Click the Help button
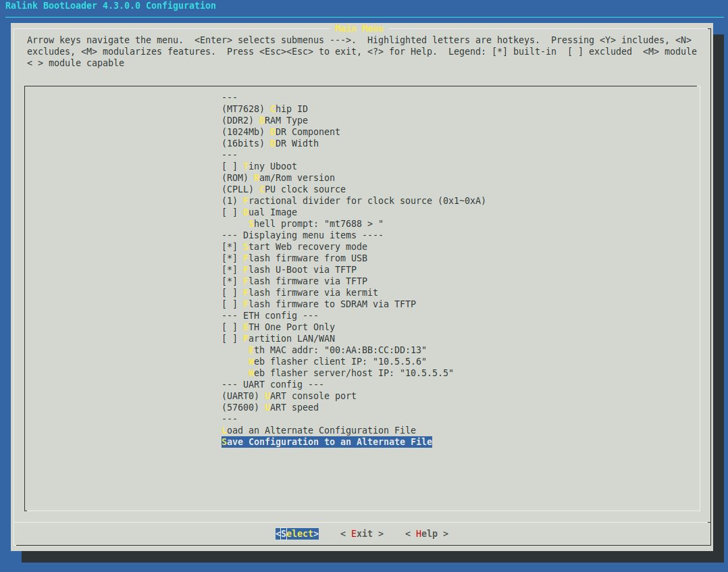Viewport: 728px width, 572px height. (427, 534)
